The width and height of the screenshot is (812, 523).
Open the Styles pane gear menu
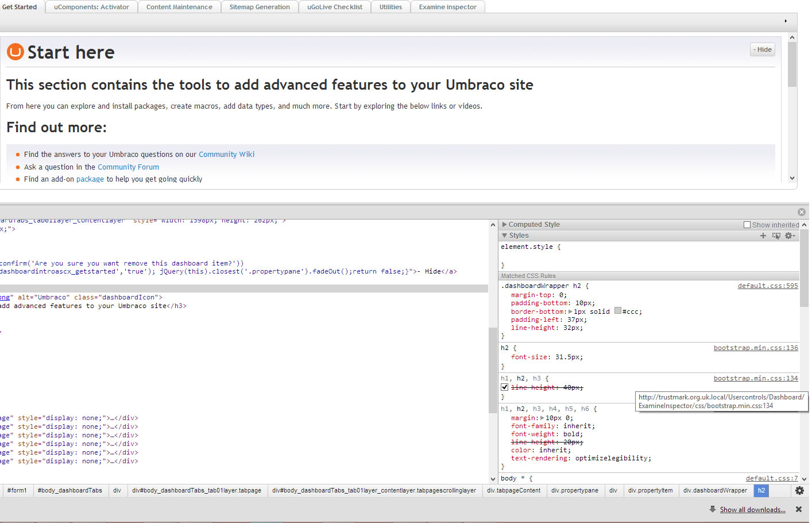pos(790,236)
